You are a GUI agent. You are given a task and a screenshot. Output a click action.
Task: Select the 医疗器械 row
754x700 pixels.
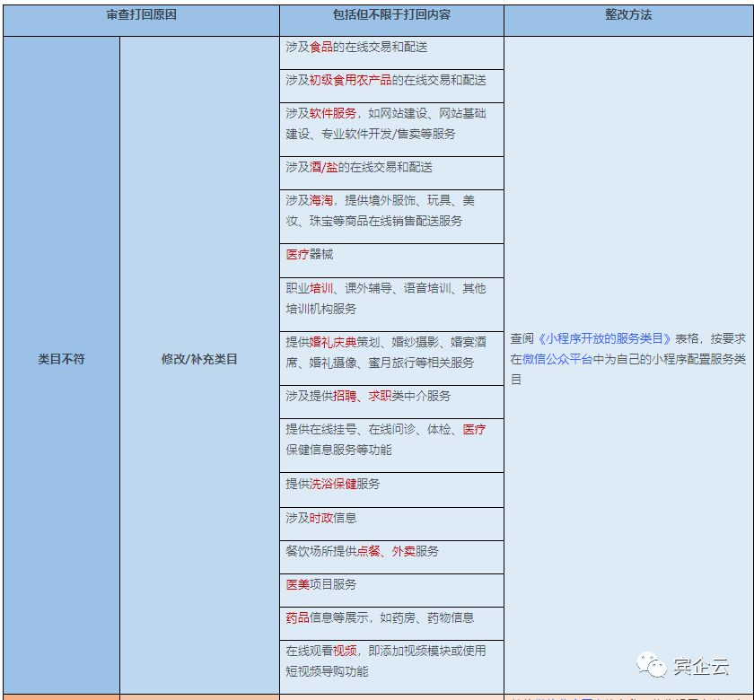391,260
